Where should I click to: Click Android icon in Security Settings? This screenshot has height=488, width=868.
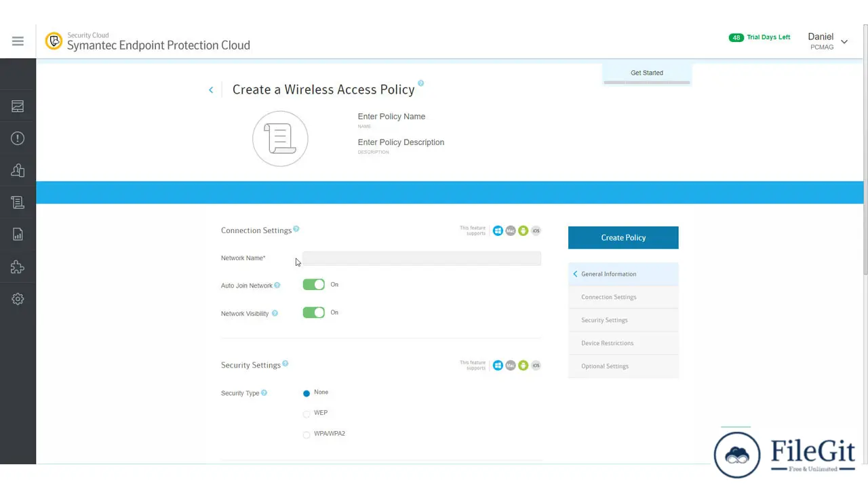523,365
